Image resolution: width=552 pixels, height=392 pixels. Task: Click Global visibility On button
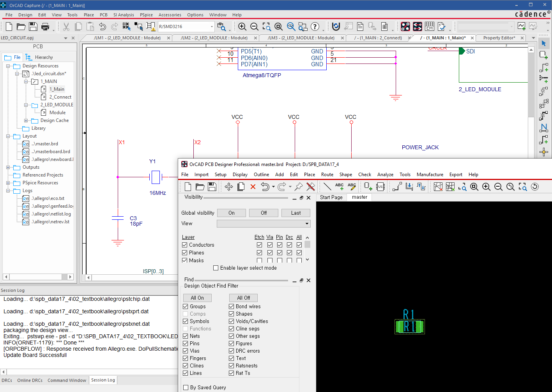(x=232, y=213)
